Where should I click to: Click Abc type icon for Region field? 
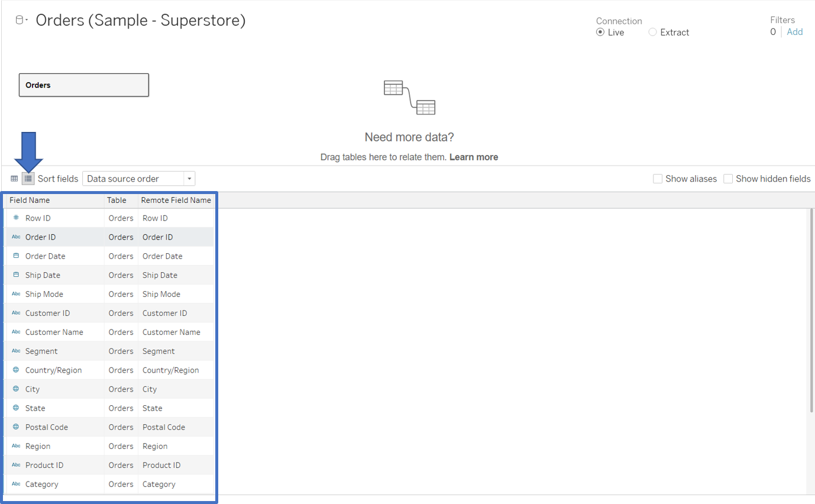point(16,446)
